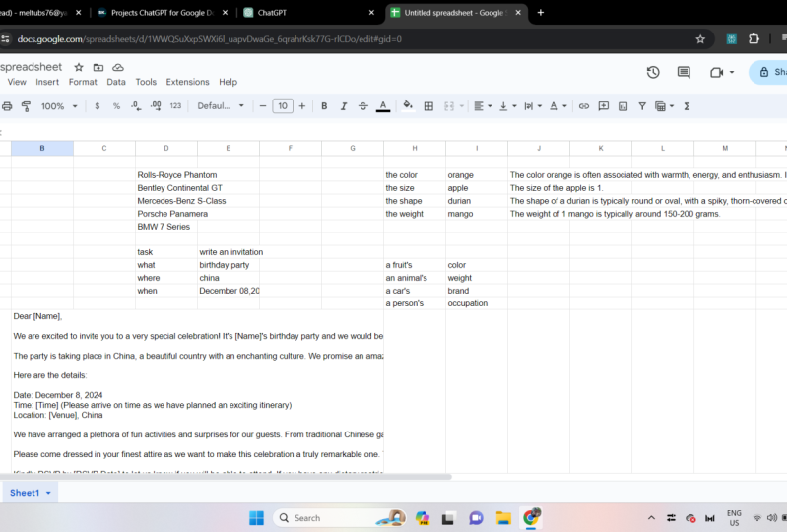This screenshot has height=532, width=787.
Task: Toggle bold formatting
Action: pos(324,106)
